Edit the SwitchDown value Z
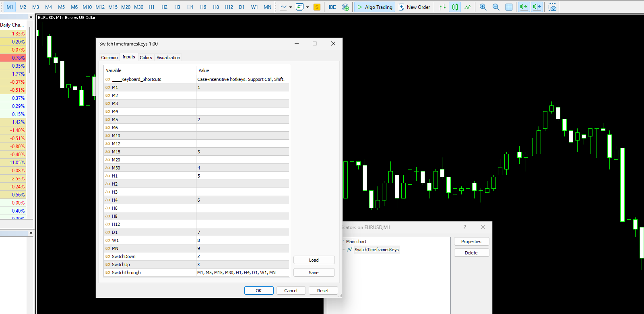Viewport: 644px width, 314px height. tap(243, 256)
